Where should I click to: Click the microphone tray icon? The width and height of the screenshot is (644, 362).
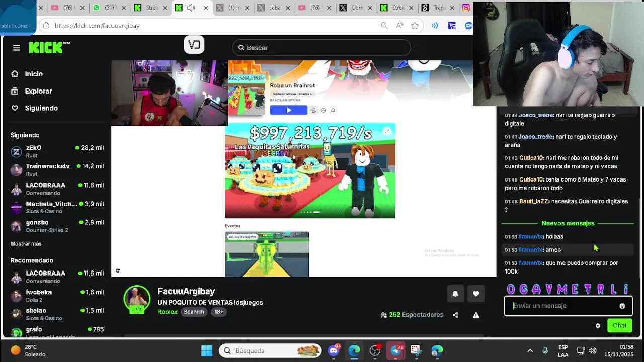[x=545, y=350]
